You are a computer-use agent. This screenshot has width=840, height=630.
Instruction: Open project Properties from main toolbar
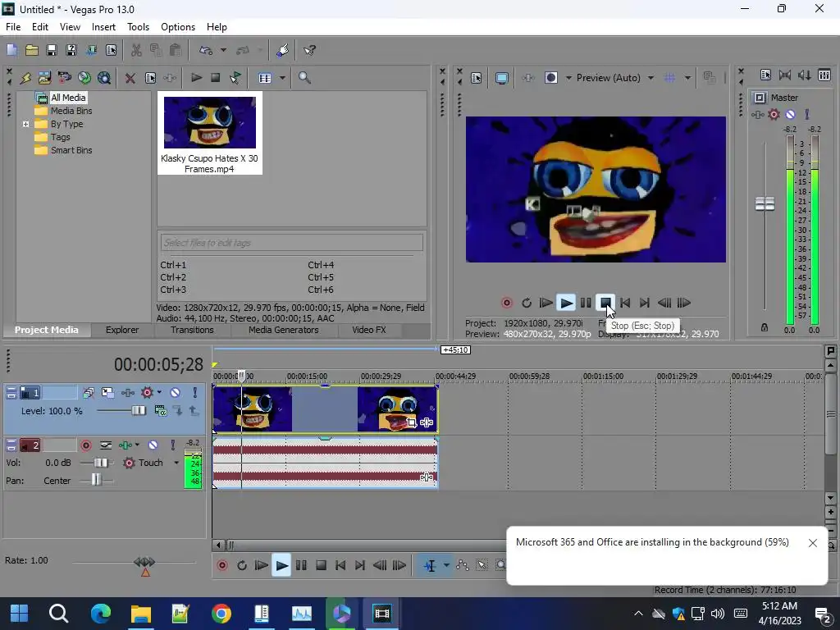pos(111,50)
